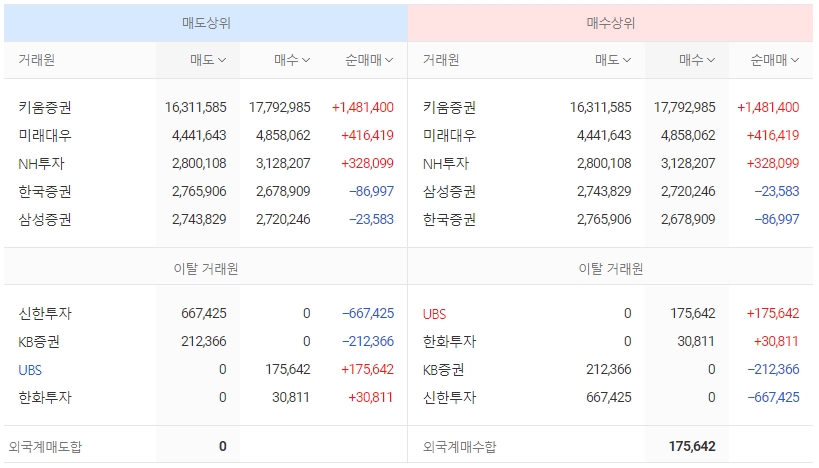The height and width of the screenshot is (468, 819).
Task: Select 한국증권 row in 매수상위 table
Action: click(x=611, y=219)
